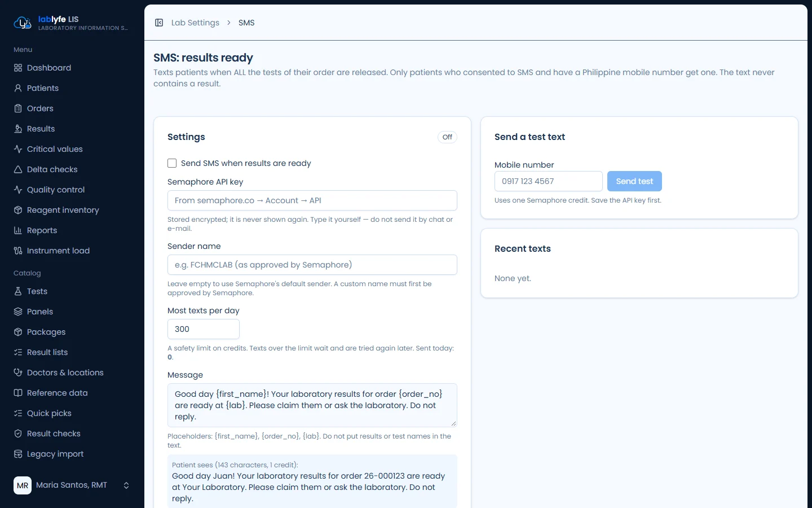Click the 'Recent texts' heading
Screen dimensions: 812x508
click(x=523, y=249)
